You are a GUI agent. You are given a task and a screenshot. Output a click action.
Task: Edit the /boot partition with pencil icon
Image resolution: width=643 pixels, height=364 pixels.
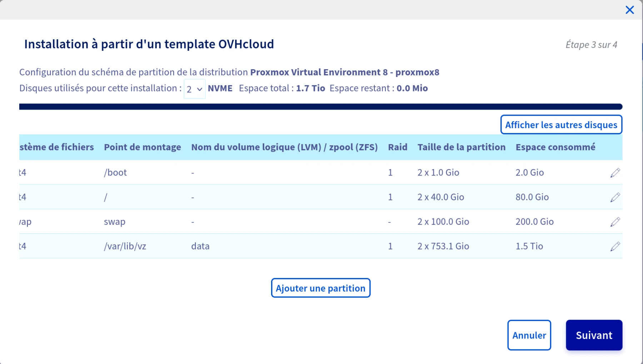point(615,173)
